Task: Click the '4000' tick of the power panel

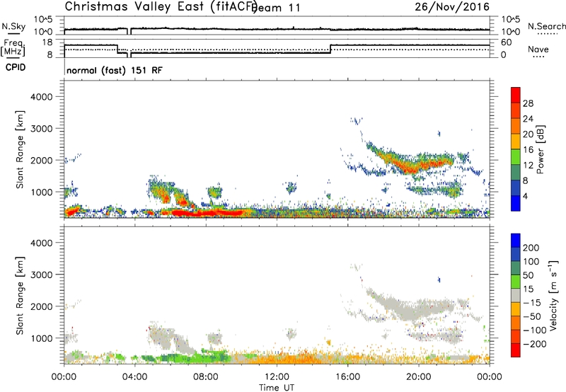Action: (42, 97)
